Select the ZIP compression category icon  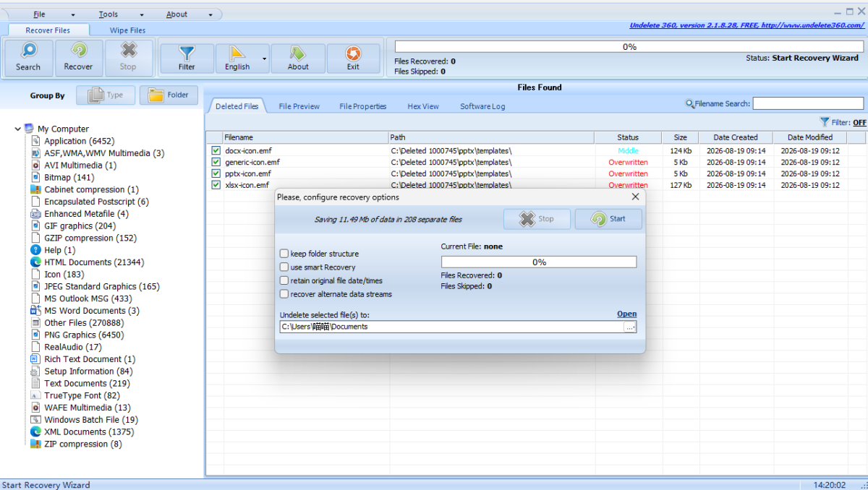click(x=36, y=444)
